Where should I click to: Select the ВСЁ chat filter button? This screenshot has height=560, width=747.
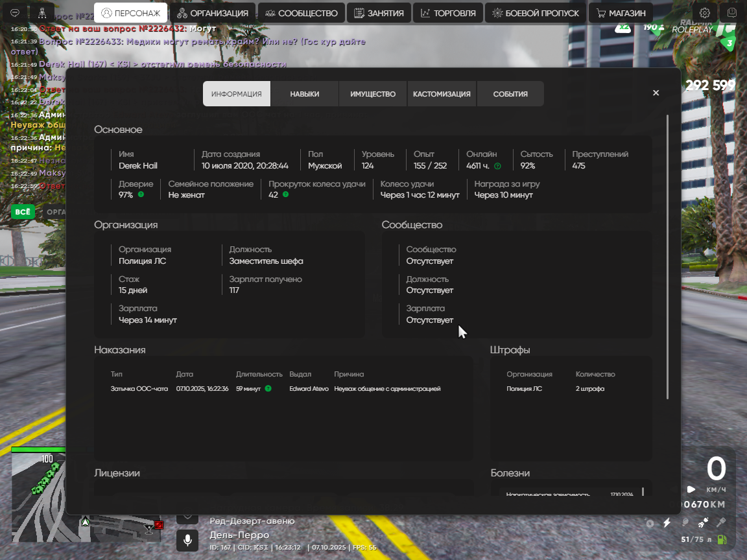(23, 212)
